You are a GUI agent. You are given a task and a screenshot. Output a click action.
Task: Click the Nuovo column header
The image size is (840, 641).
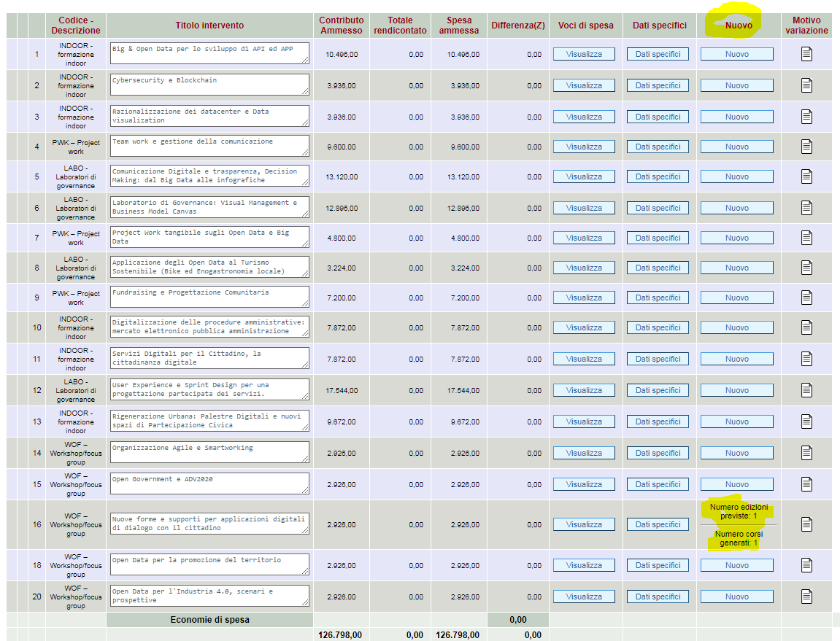pos(739,25)
